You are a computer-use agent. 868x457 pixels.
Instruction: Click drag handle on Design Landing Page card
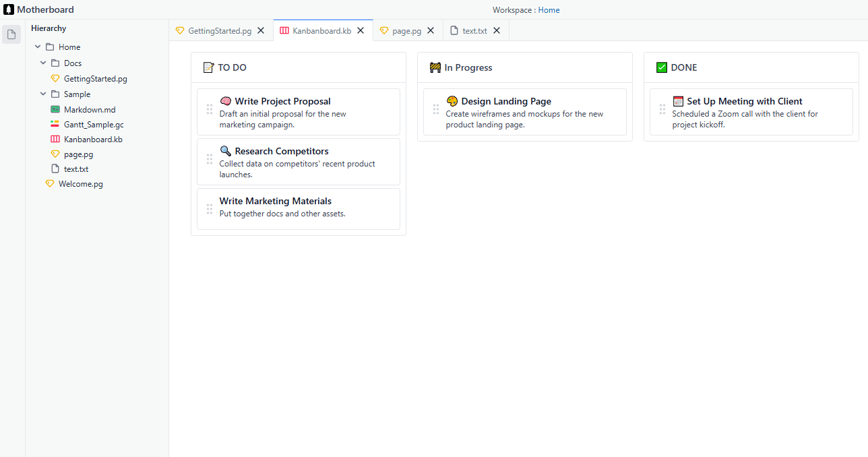tap(436, 109)
